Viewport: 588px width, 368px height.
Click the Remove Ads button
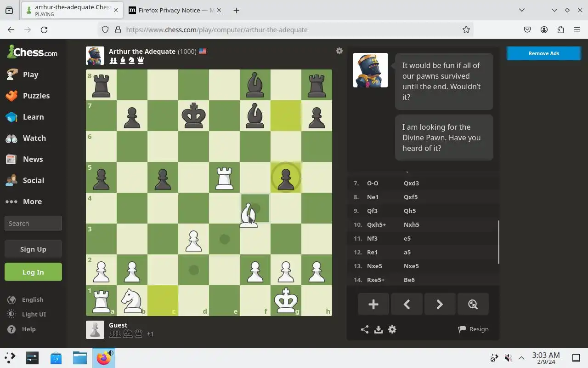pyautogui.click(x=543, y=53)
